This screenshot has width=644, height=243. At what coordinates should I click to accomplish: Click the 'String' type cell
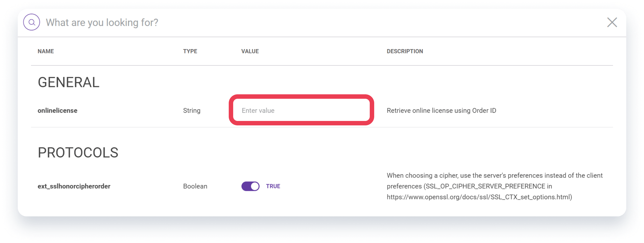pos(192,110)
